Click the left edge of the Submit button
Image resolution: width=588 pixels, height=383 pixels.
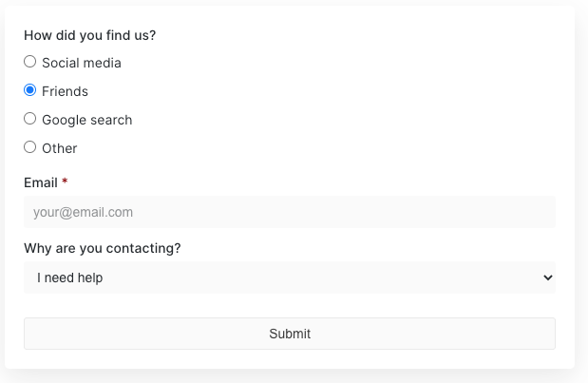tap(34, 334)
